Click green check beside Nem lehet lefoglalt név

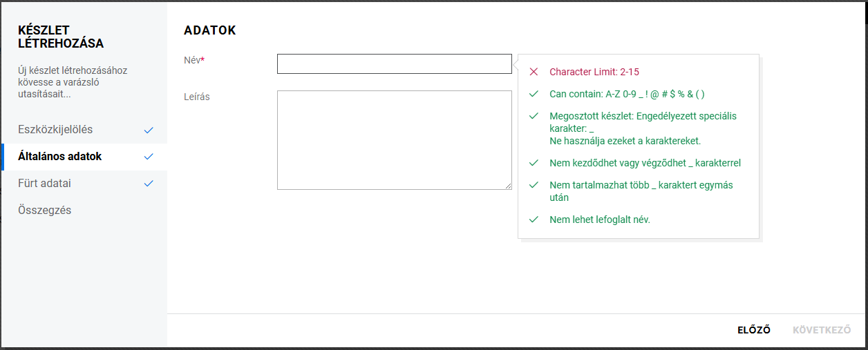pyautogui.click(x=534, y=220)
